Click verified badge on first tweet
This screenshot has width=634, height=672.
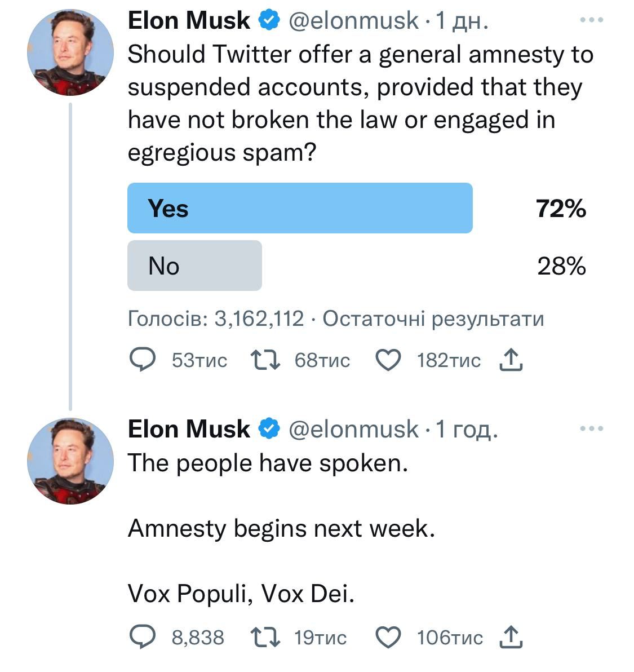269,21
